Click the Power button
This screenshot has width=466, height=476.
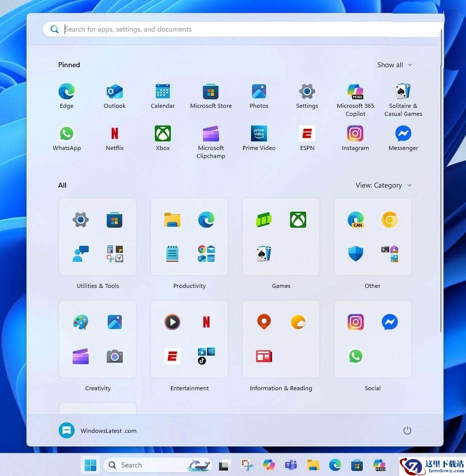tap(407, 430)
